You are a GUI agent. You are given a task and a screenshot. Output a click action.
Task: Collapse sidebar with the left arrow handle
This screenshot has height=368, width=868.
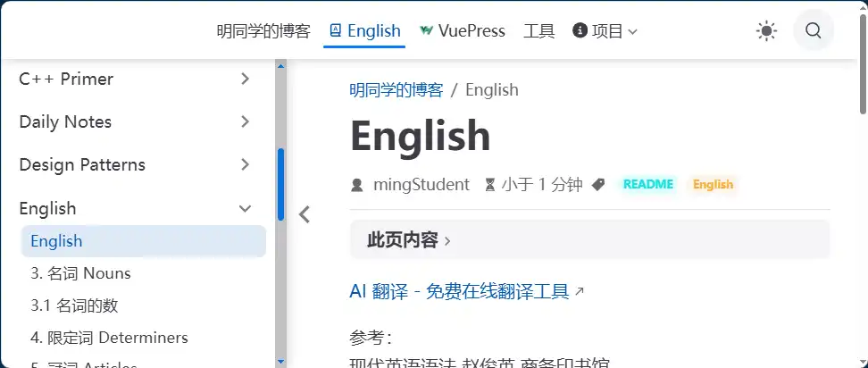[x=305, y=214]
